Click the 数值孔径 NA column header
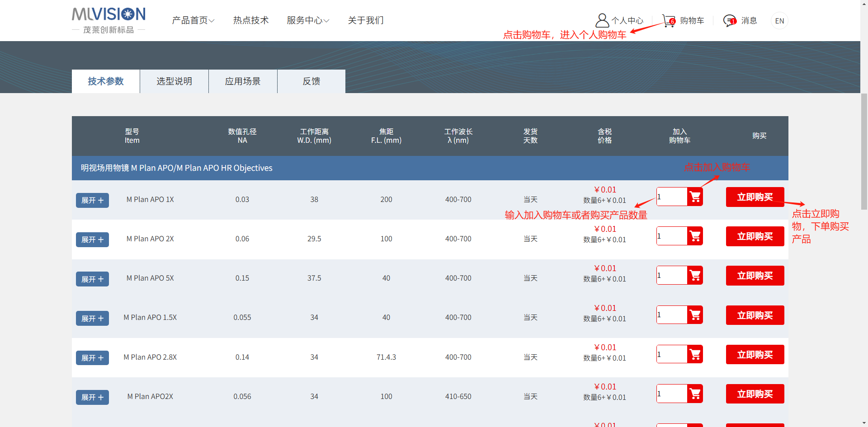868x427 pixels. [242, 136]
